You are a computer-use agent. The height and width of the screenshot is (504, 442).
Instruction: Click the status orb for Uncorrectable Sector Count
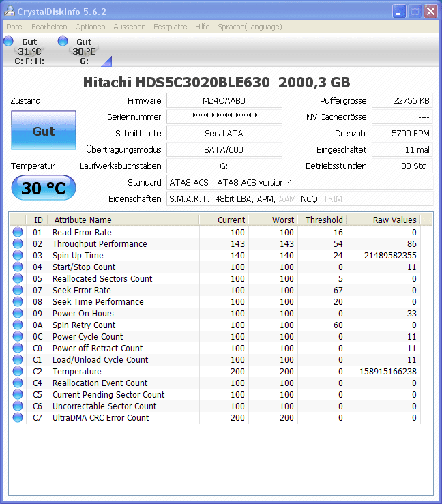(18, 406)
